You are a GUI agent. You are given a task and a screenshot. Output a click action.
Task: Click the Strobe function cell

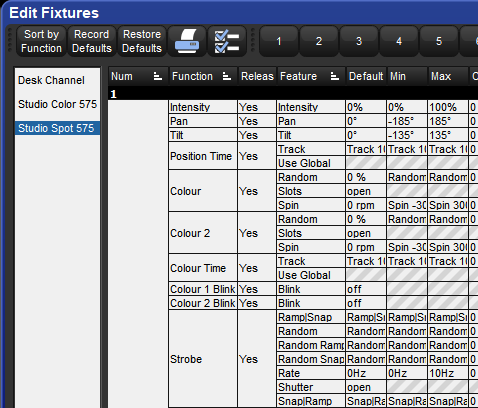coord(203,359)
